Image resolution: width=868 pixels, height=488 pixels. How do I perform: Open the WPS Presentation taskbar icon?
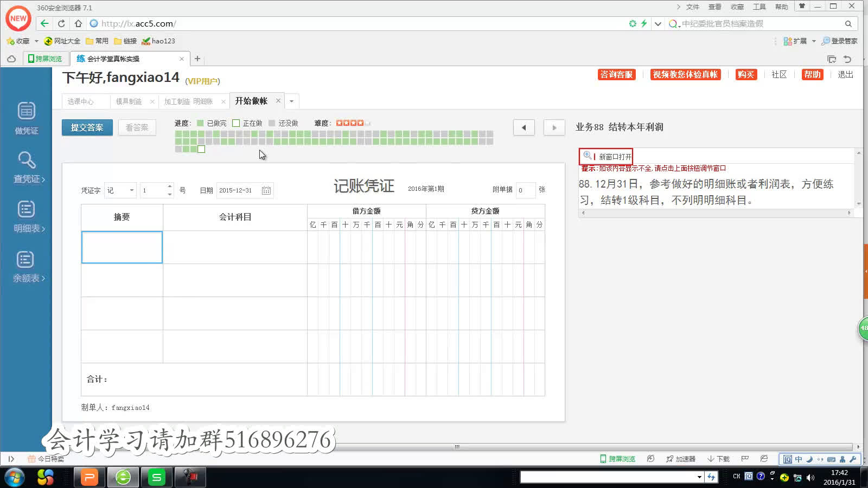[90, 477]
